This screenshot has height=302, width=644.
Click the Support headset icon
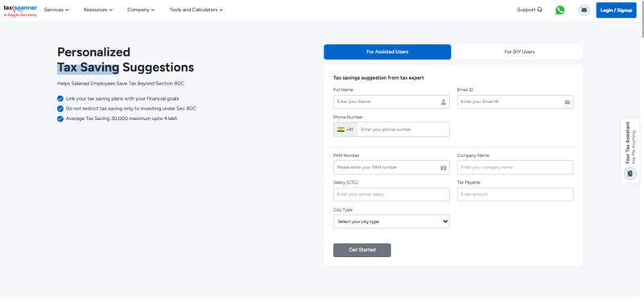coord(539,10)
